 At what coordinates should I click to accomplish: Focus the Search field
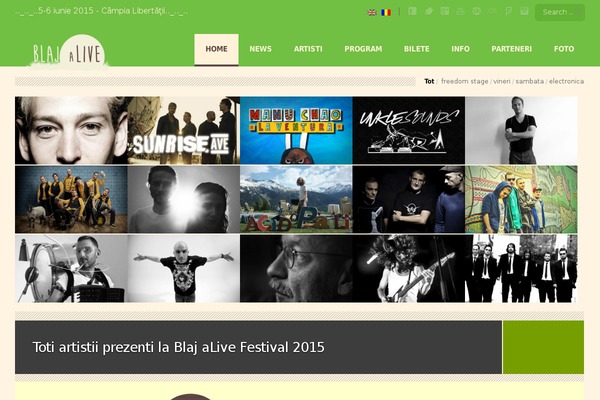pos(559,12)
